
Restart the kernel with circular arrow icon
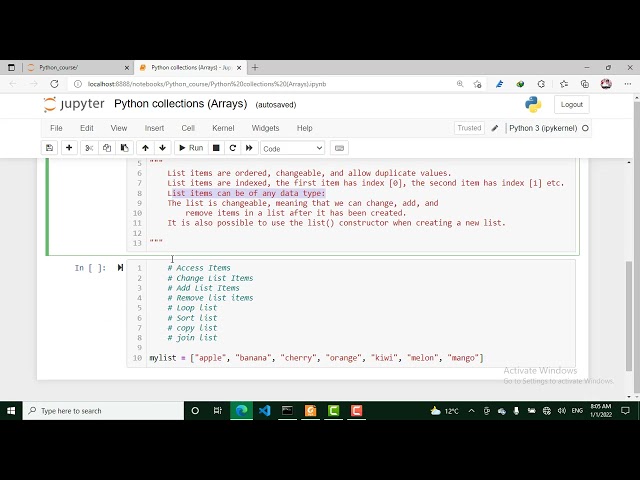(x=233, y=148)
